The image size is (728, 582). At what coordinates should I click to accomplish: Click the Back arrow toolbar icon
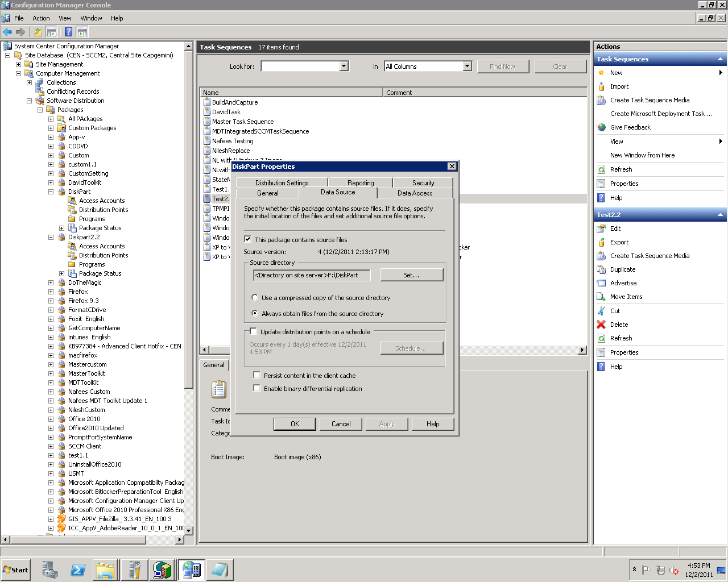7,32
